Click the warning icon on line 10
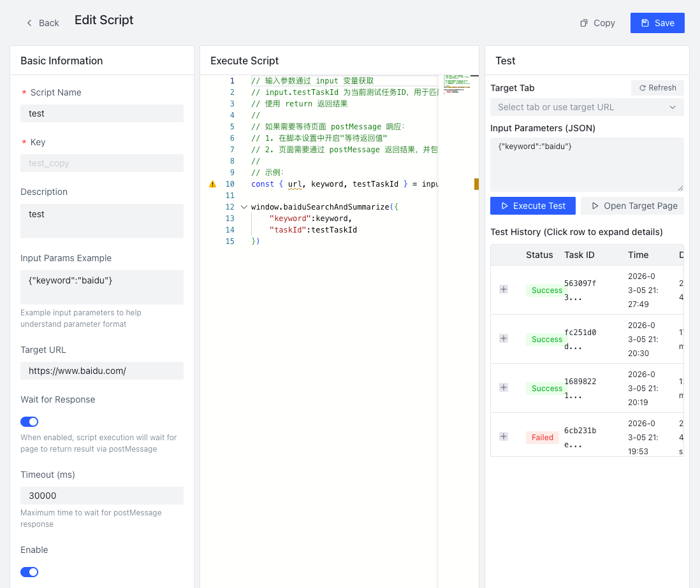Viewport: 700px width, 588px height. coord(213,184)
